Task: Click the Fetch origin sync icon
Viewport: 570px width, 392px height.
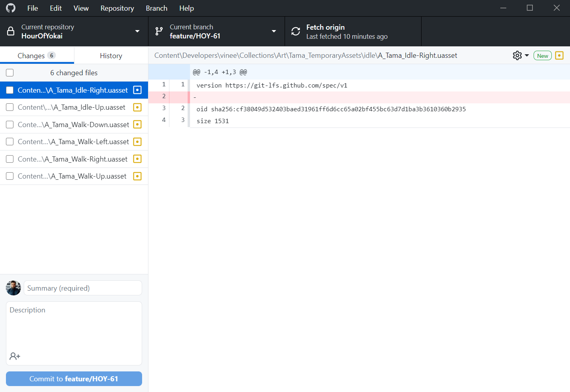Action: [x=296, y=31]
